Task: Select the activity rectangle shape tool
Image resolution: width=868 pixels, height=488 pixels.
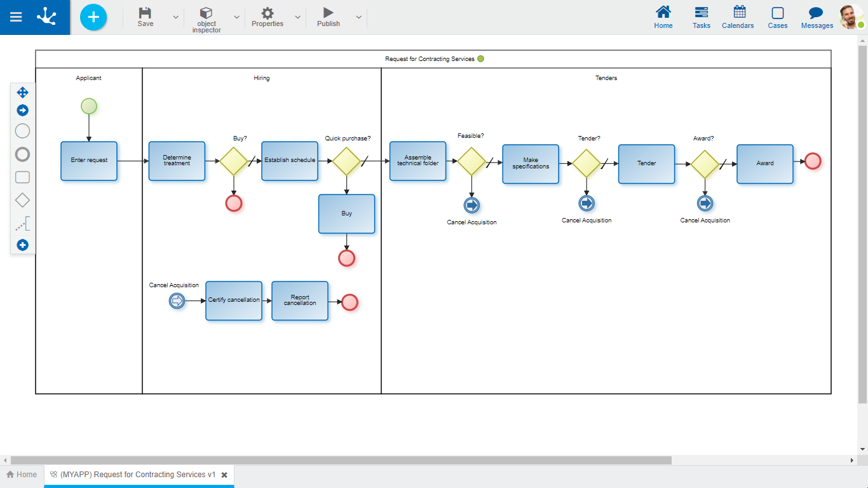Action: 22,177
